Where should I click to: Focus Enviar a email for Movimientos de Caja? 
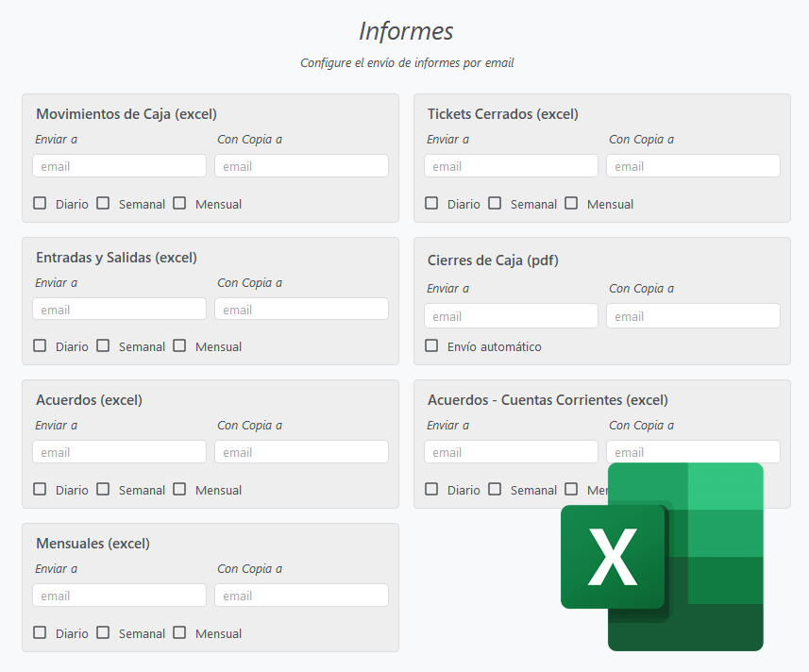click(119, 166)
